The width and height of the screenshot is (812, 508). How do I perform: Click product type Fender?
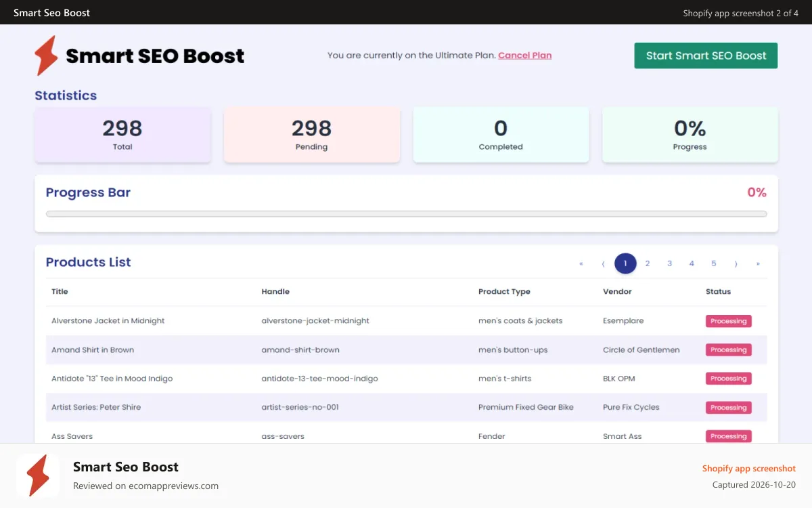pyautogui.click(x=492, y=436)
